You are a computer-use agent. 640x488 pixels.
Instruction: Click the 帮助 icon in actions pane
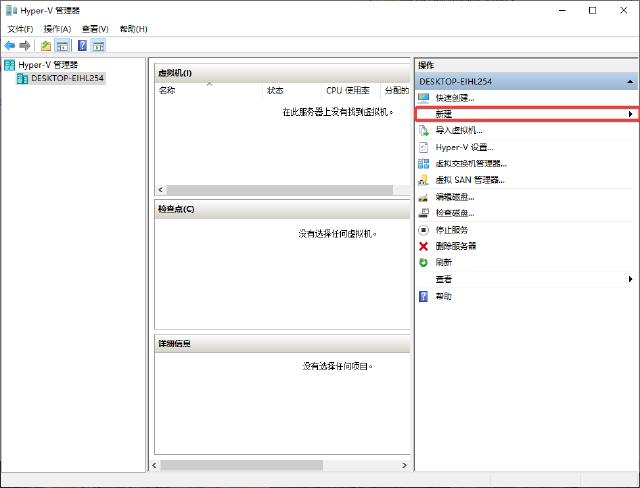[424, 296]
